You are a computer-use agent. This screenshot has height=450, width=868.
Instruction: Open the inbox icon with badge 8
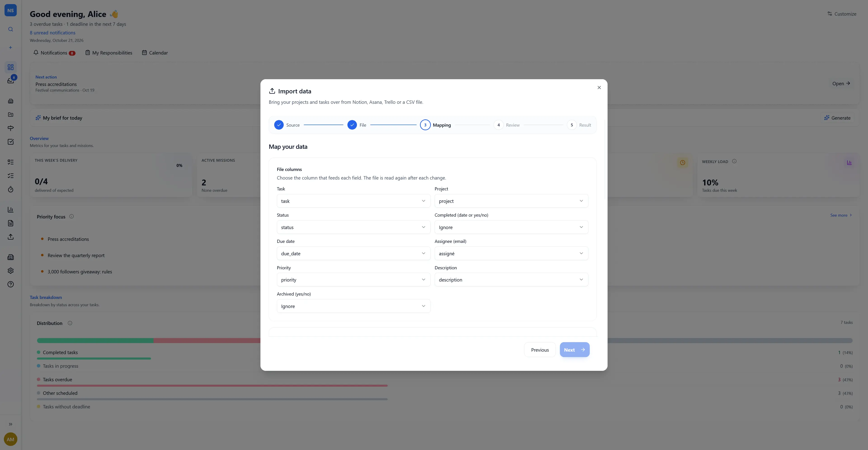(x=10, y=81)
